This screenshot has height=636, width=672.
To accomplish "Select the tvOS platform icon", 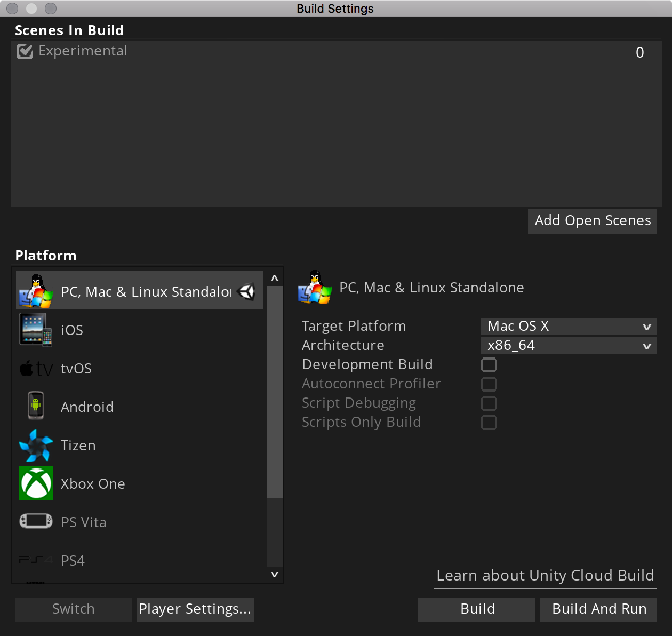I will (35, 368).
